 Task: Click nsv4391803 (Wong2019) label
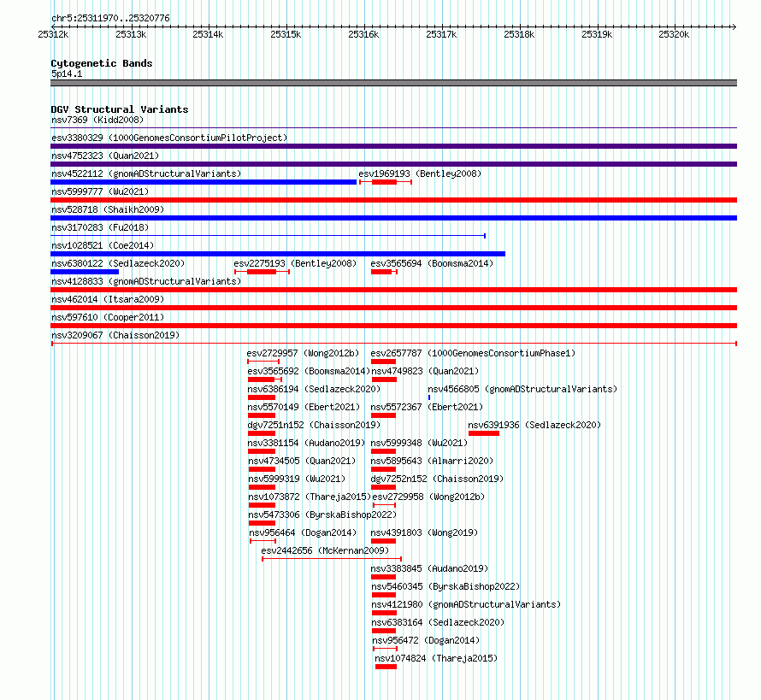tap(425, 532)
